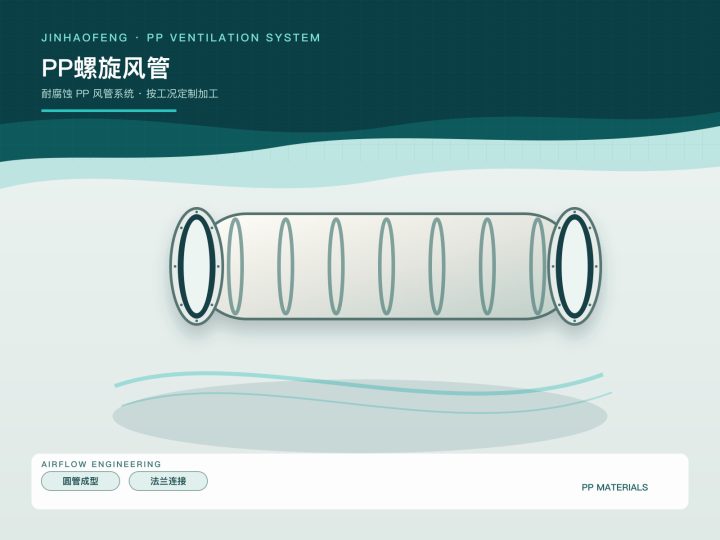Click the middle spiral rib on the duct
Screen dimensions: 720x540
[386, 266]
